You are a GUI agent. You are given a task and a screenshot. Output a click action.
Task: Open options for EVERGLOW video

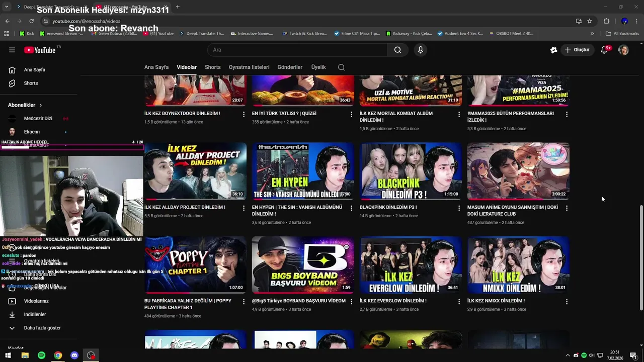pos(459,302)
